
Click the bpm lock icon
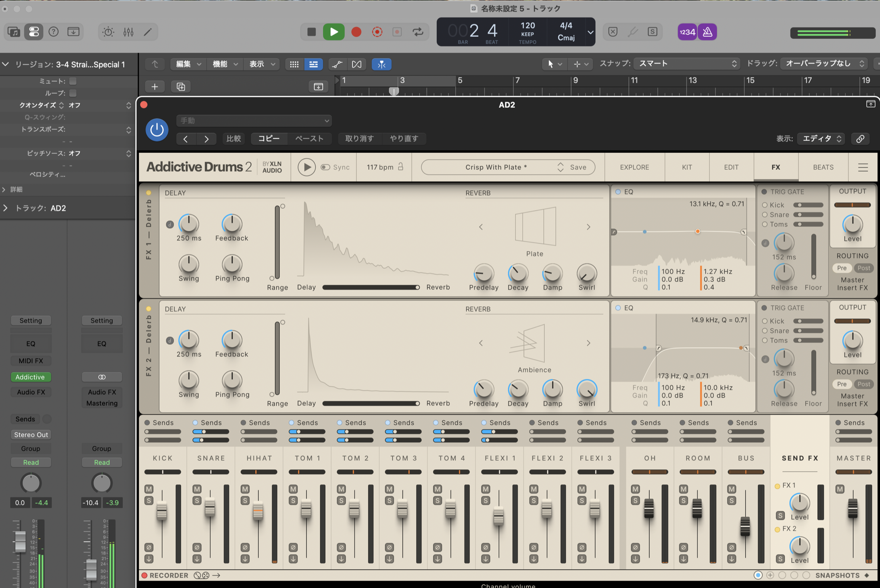[400, 167]
